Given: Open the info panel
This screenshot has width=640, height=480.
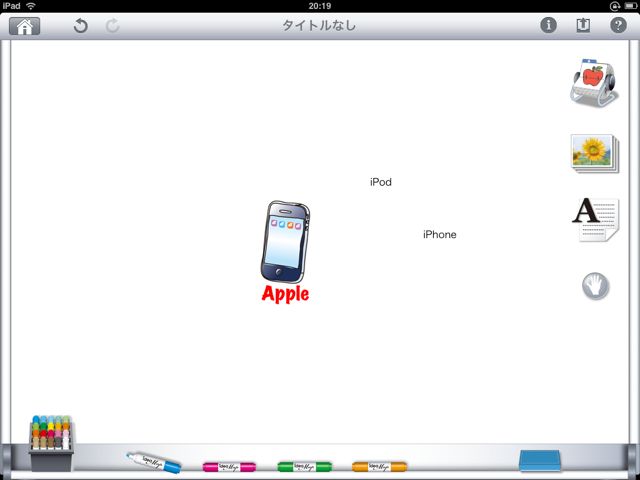Looking at the screenshot, I should 548,25.
